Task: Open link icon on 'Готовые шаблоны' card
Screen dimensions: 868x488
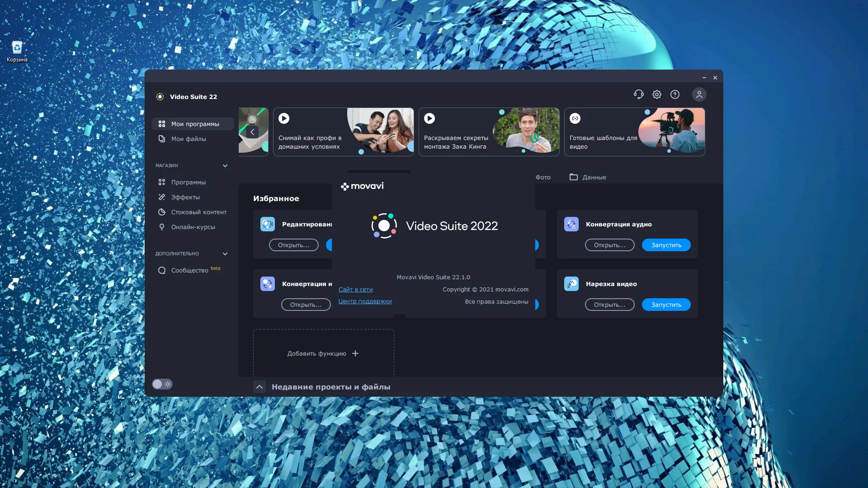Action: (x=575, y=118)
